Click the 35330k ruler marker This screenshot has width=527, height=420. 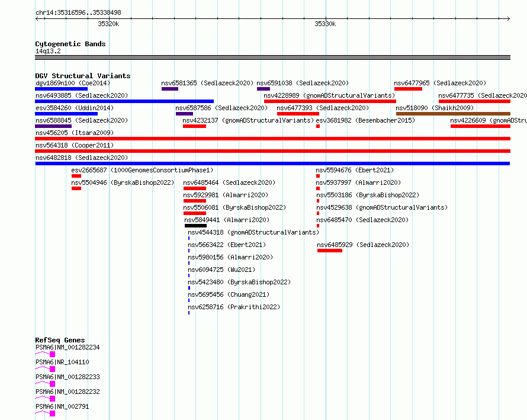click(325, 24)
